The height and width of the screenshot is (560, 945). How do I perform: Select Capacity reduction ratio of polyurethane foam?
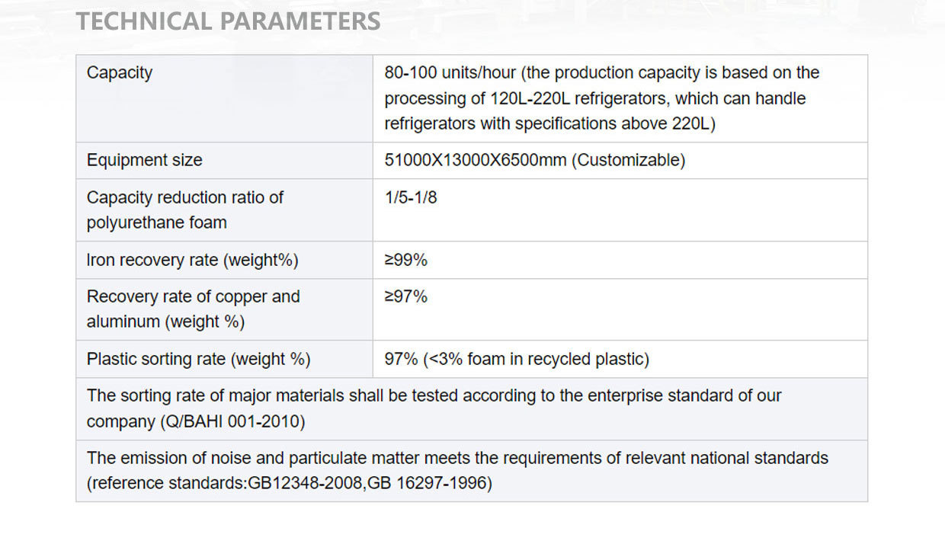coord(185,210)
